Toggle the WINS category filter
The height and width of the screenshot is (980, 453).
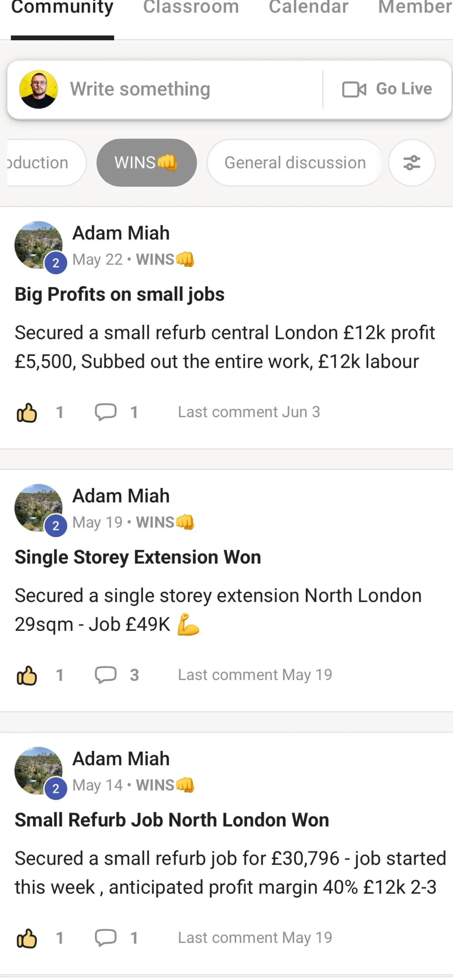[x=146, y=163]
